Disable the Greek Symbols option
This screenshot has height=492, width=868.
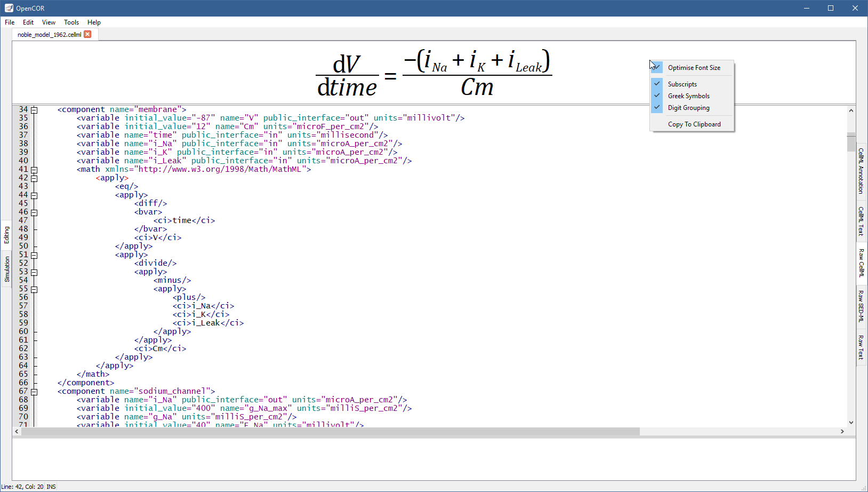pyautogui.click(x=688, y=96)
